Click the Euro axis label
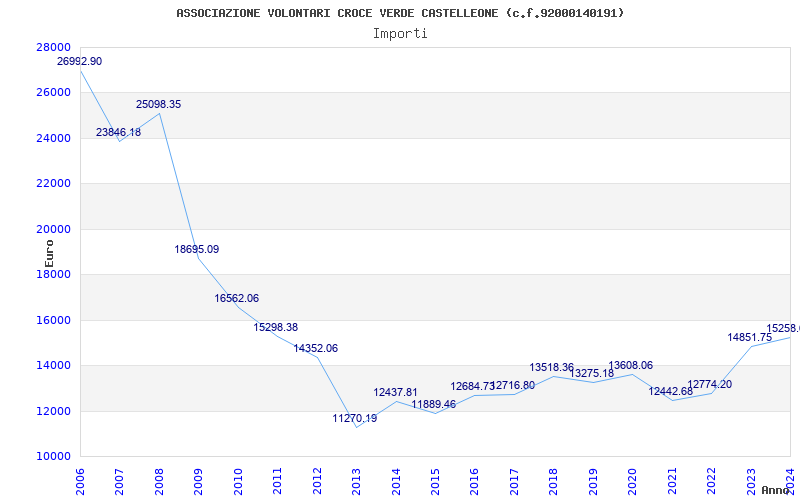This screenshot has height=500, width=800. (49, 253)
